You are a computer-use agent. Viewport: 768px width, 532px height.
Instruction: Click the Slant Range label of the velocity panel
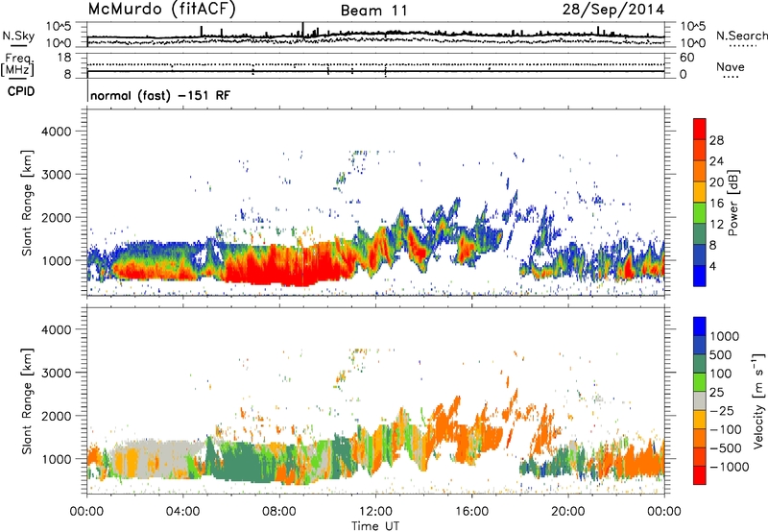coord(27,401)
